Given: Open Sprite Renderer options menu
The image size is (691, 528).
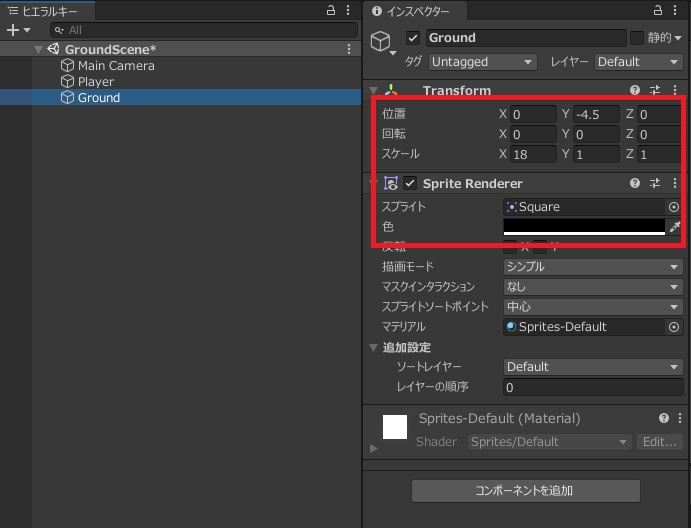Looking at the screenshot, I should [x=675, y=183].
